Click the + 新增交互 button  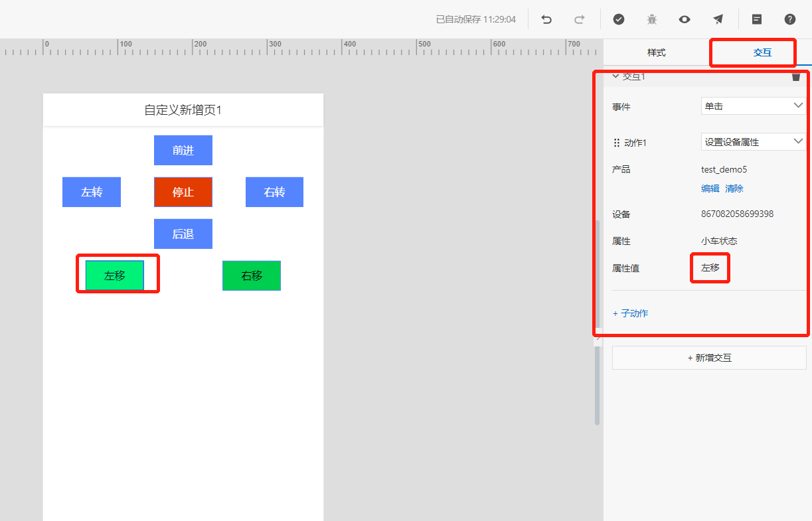pyautogui.click(x=708, y=357)
